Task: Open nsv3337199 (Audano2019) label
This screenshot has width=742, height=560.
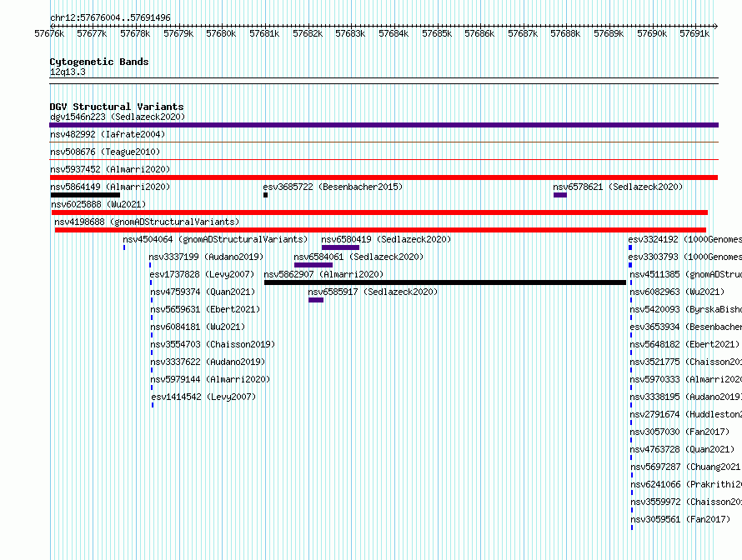Action: click(206, 257)
